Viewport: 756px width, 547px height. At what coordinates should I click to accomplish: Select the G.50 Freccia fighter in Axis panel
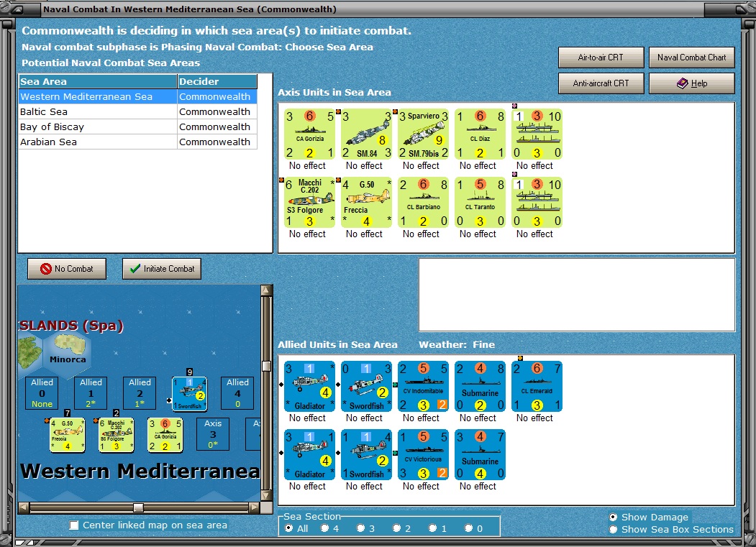point(366,203)
